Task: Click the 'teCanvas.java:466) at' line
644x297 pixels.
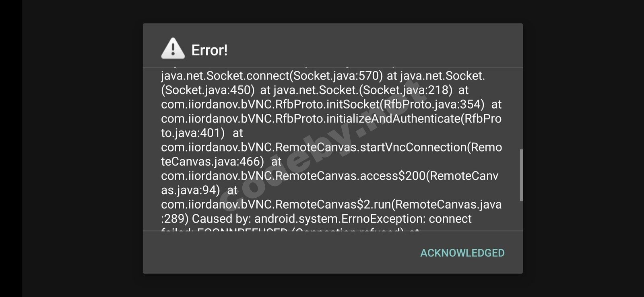Action: pos(221,162)
